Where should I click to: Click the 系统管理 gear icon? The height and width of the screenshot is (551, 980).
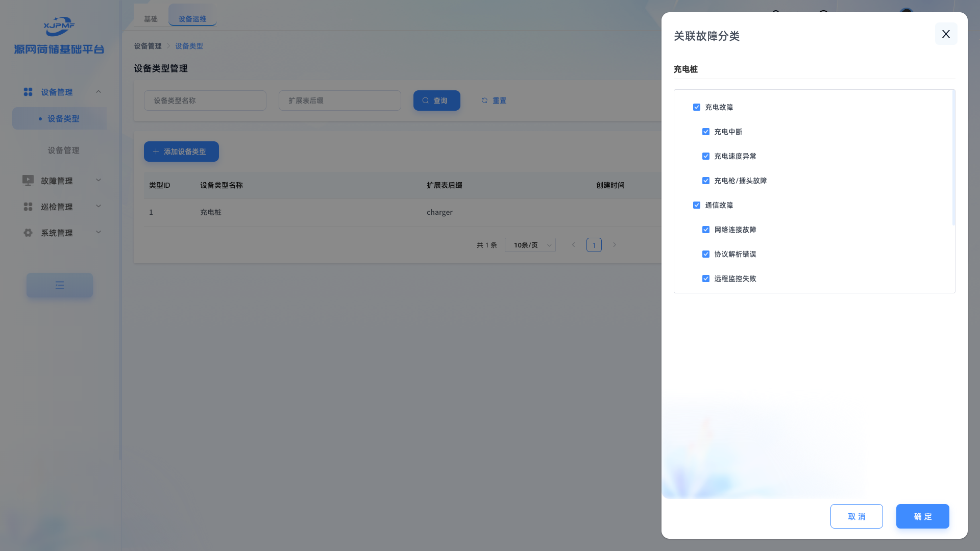28,233
